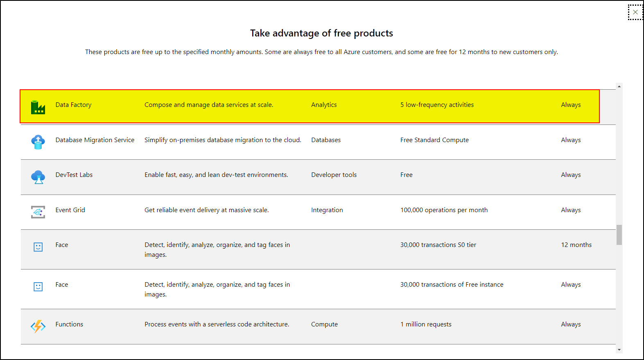
Task: Click the Database Migration Service cloud icon
Action: [38, 142]
